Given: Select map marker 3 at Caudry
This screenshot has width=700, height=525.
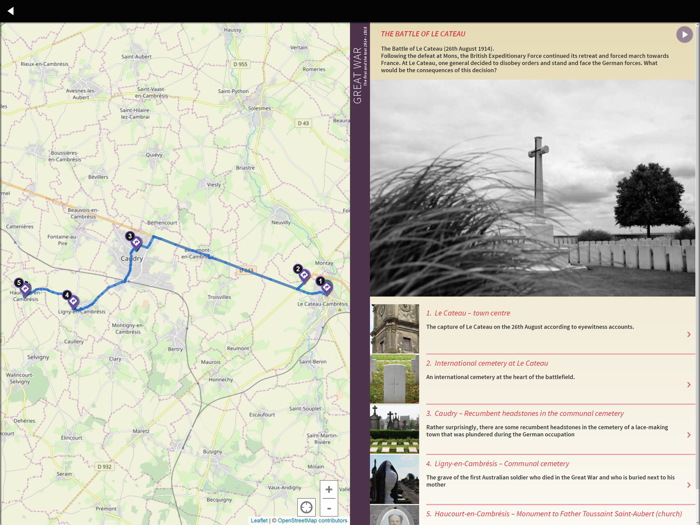Looking at the screenshot, I should pos(136,243).
